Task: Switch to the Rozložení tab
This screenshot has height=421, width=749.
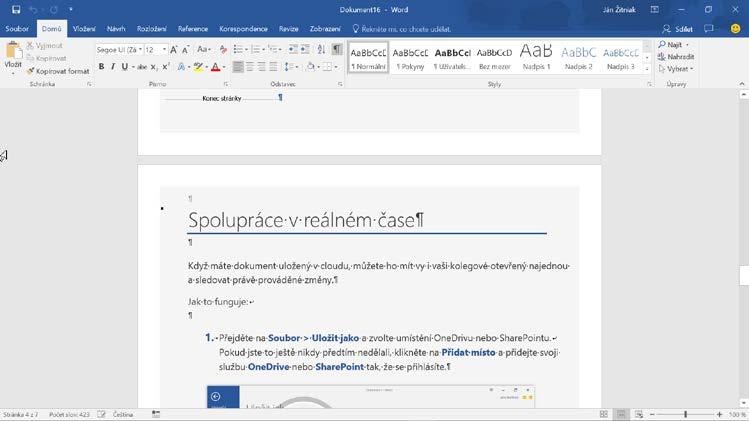Action: pos(151,29)
